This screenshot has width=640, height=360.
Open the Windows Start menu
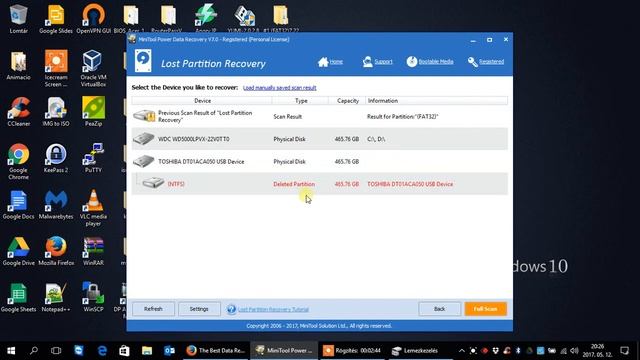(11, 351)
